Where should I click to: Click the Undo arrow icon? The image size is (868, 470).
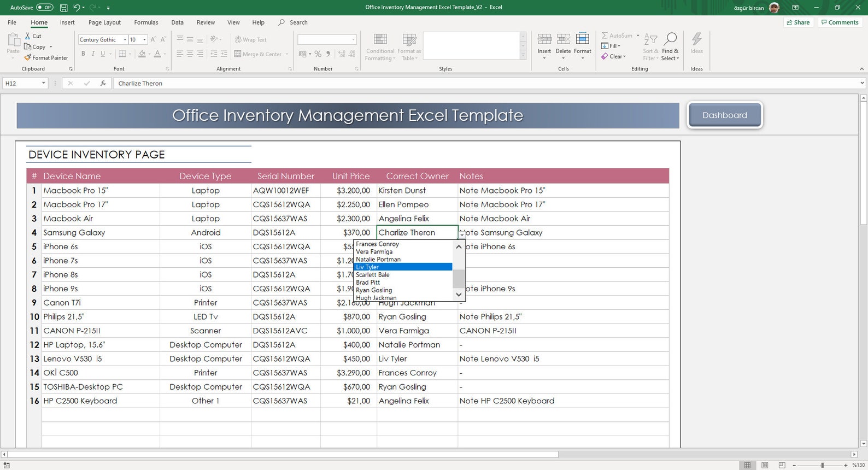pos(76,8)
